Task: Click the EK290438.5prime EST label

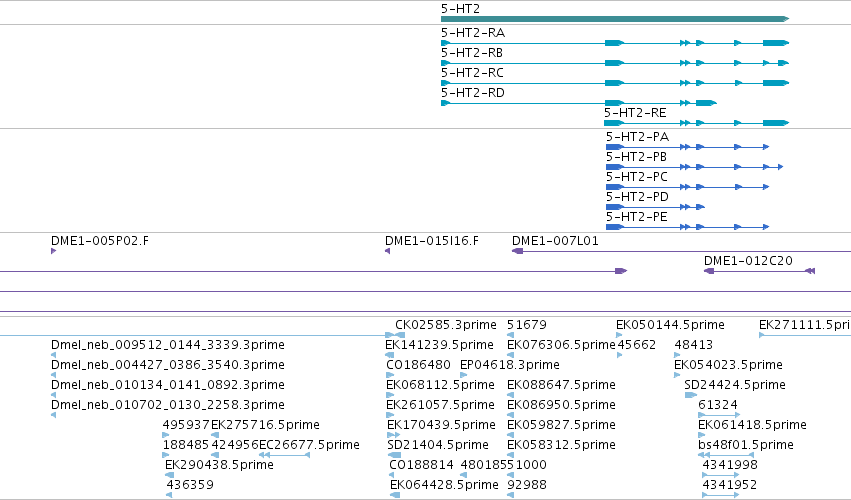Action: 219,466
